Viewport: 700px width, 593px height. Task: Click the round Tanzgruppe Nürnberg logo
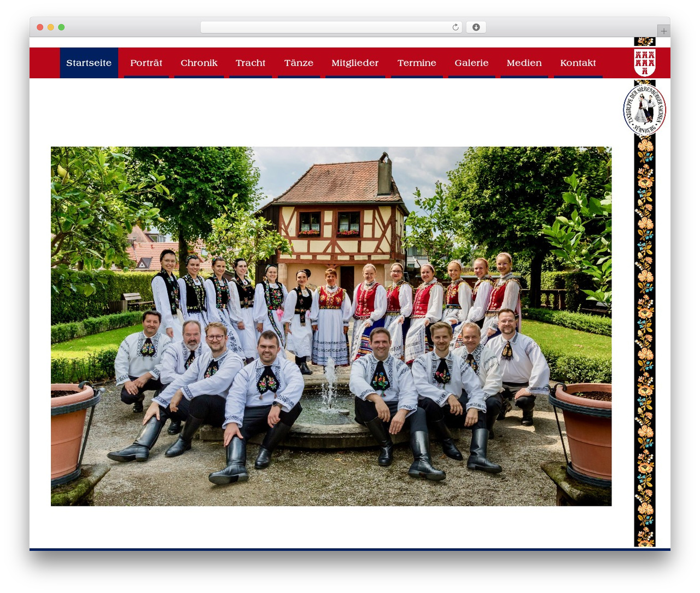644,110
